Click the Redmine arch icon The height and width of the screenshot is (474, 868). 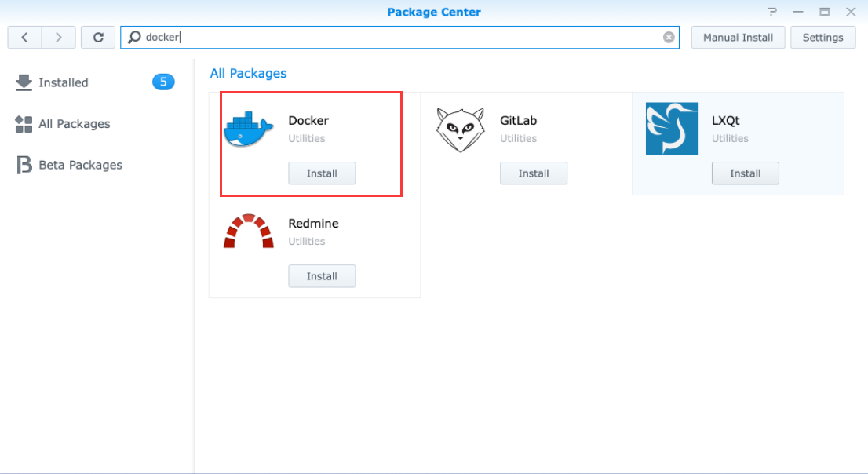[x=248, y=232]
